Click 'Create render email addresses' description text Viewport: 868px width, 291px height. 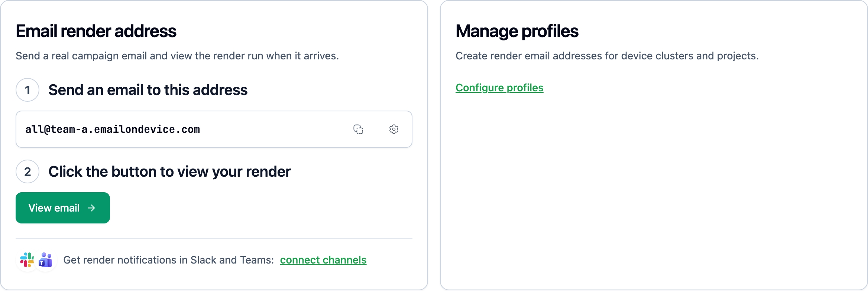tap(607, 56)
